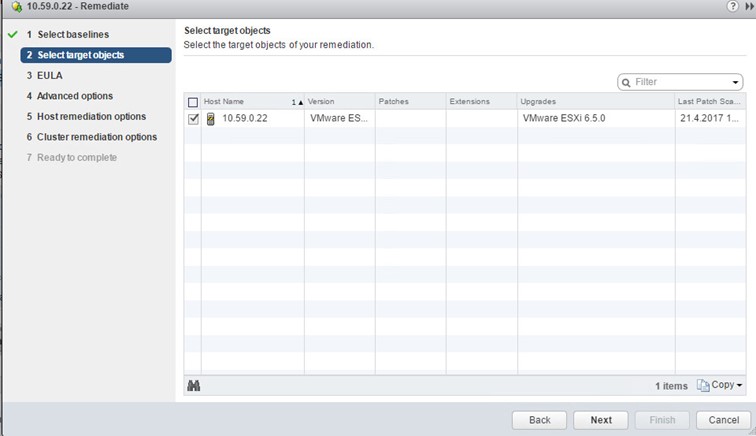756x436 pixels.
Task: Click the 21.4.2017 last scan cell
Action: click(709, 118)
